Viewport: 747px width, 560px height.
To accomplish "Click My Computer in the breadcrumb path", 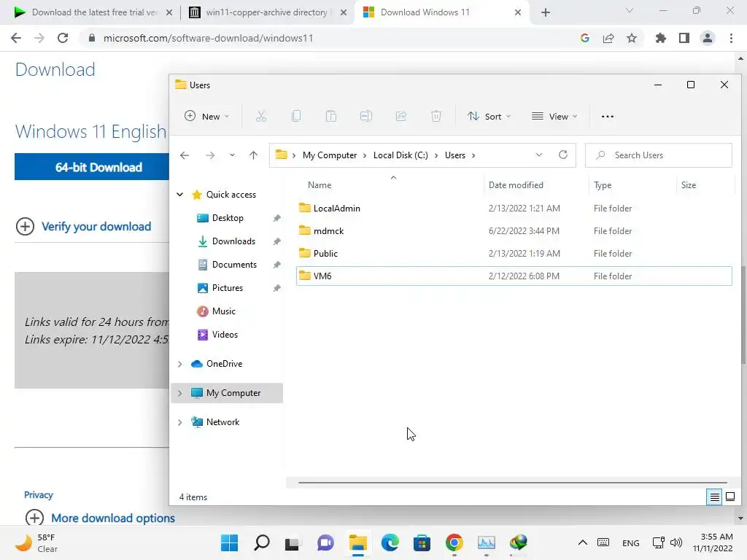I will click(x=330, y=155).
